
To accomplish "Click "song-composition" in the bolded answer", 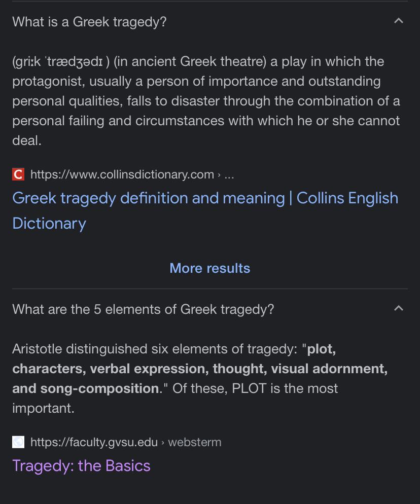I will [99, 388].
